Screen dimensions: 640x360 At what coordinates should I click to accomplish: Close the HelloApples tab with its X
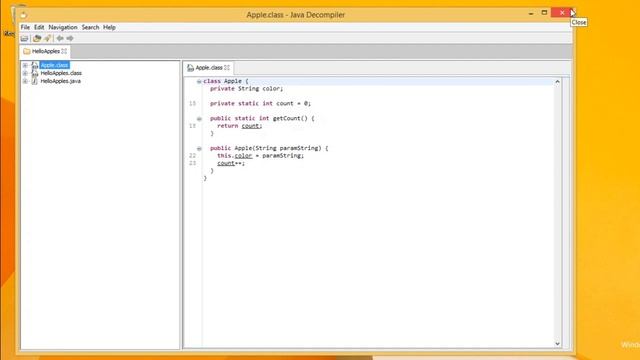pos(64,51)
